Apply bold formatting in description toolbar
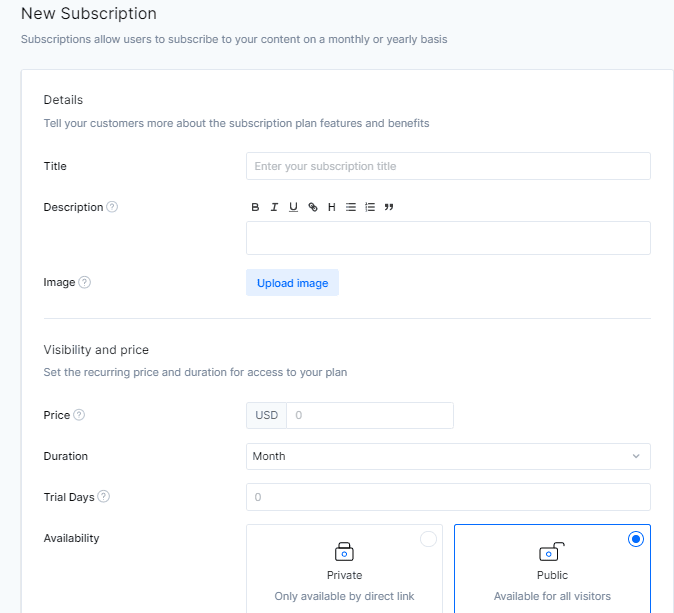Screen dimensions: 674x613 click(x=255, y=207)
